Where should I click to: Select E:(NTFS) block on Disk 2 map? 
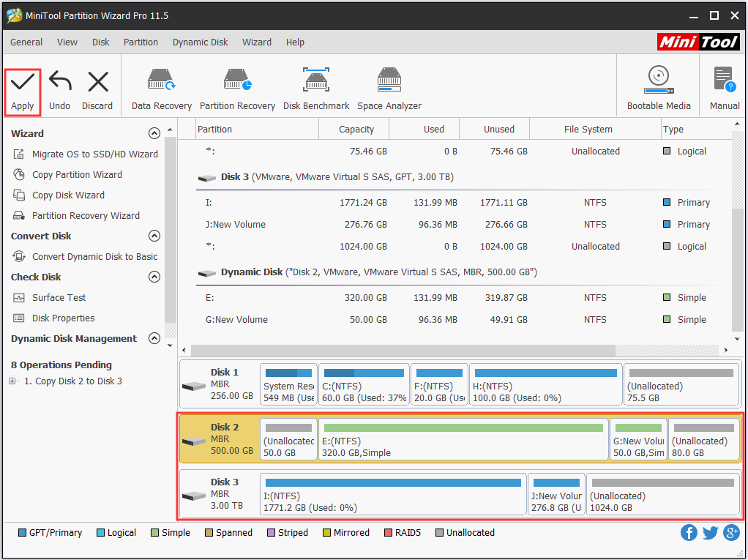coord(463,440)
